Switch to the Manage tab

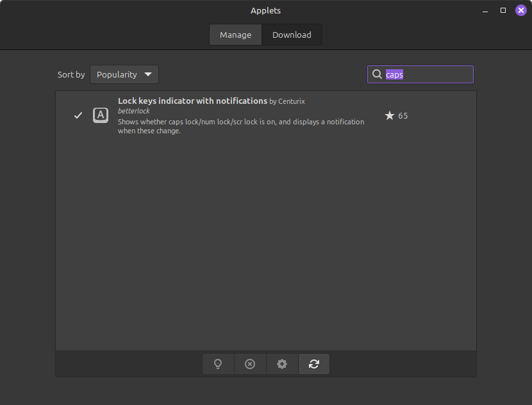point(235,35)
